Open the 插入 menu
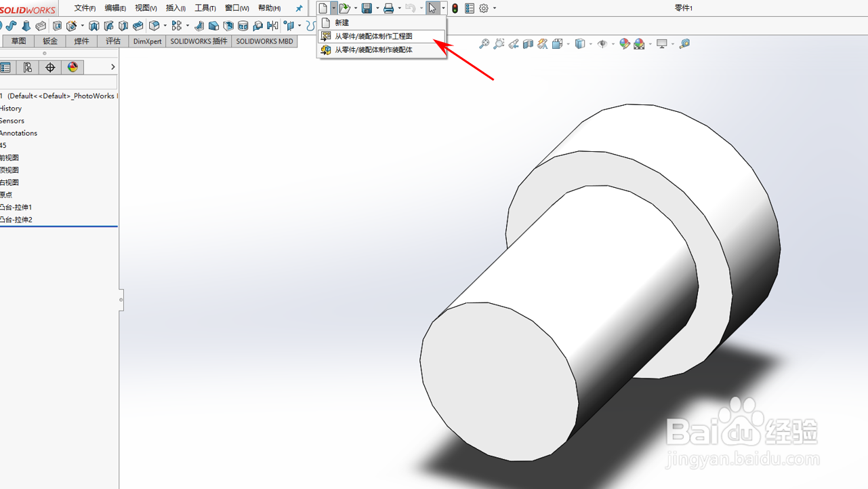The height and width of the screenshot is (489, 868). point(175,7)
